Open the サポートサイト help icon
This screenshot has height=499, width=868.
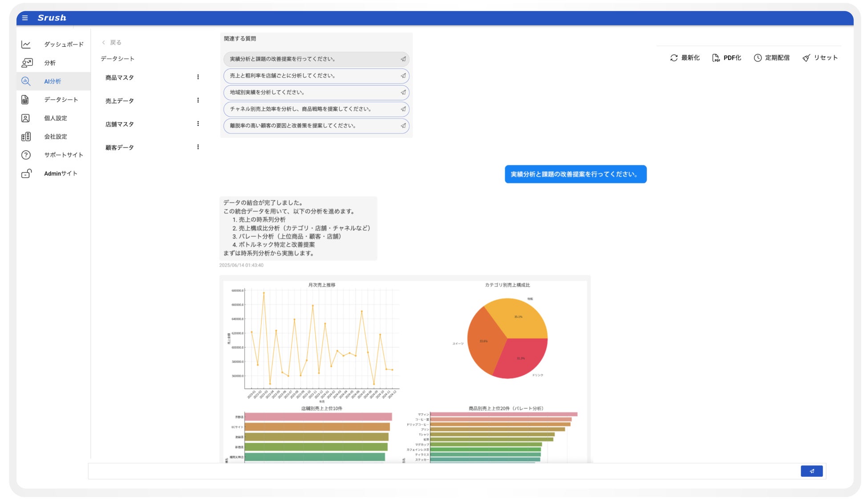[26, 155]
